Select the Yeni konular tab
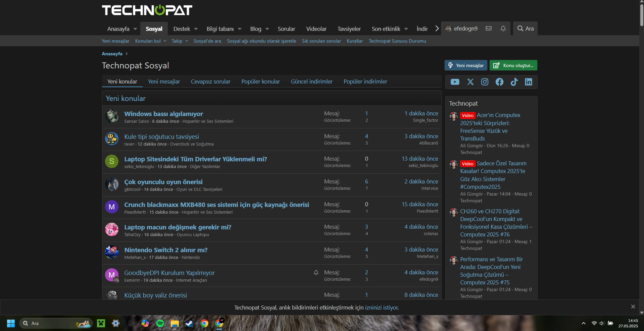The image size is (644, 331). click(x=122, y=81)
